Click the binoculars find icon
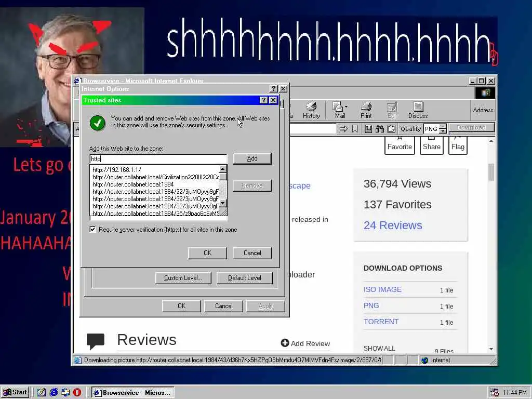 (x=380, y=129)
